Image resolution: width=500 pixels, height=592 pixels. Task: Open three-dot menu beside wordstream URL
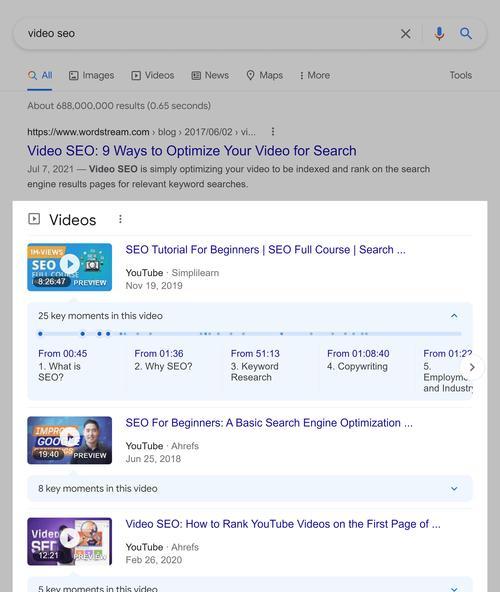pos(273,132)
